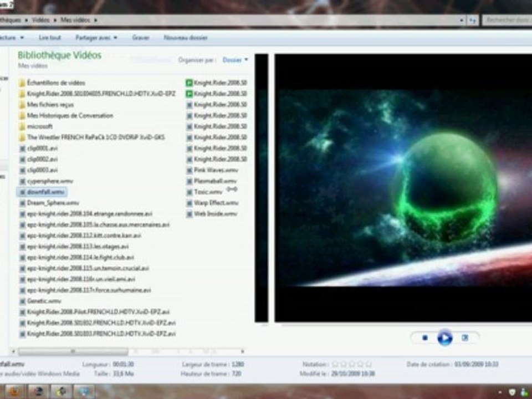Viewport: 532px width, 399px height.
Task: Open folder Knight.Rider.2008.S01E04E05.FRENCH.LD.HDTV.XviD-EPZ
Action: (101, 94)
